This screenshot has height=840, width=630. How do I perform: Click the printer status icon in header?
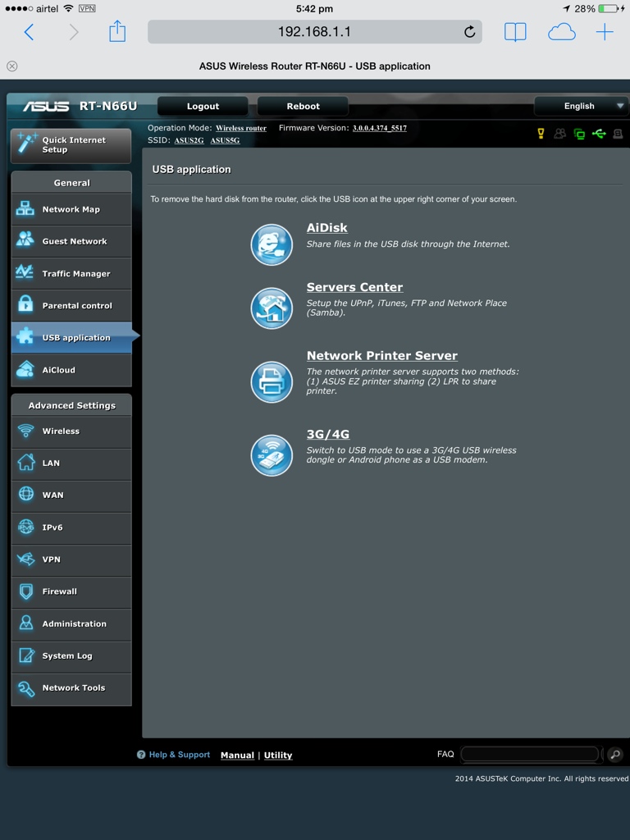click(618, 134)
